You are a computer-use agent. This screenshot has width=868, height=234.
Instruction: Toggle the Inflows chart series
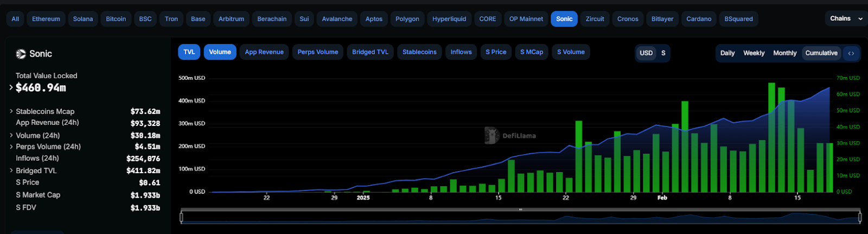(461, 52)
